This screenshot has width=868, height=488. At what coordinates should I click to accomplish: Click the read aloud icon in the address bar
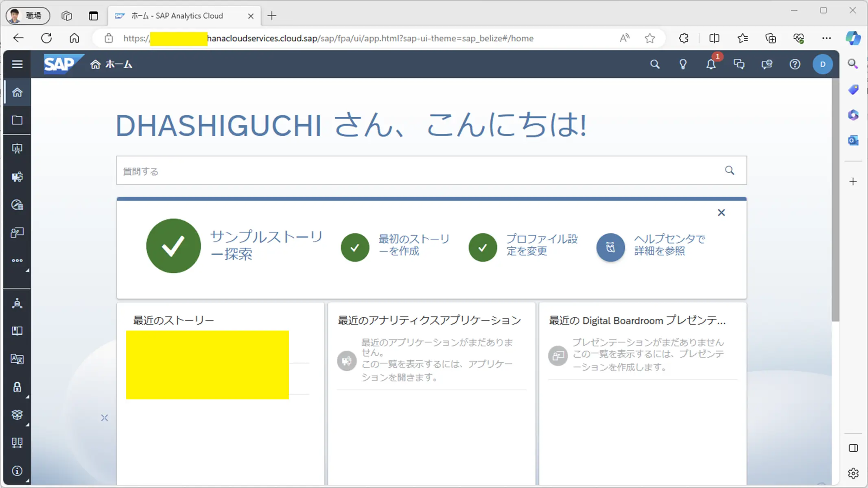624,38
